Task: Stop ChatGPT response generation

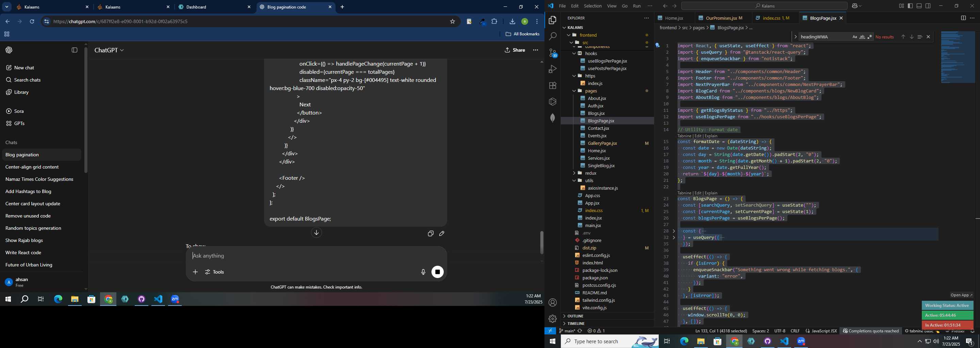Action: pos(438,272)
